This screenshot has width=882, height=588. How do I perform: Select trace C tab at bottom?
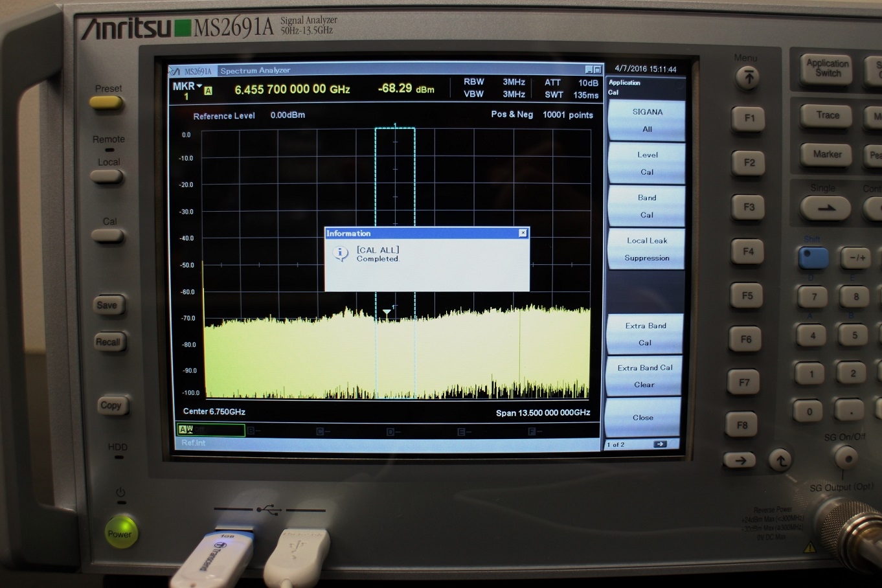[x=322, y=431]
